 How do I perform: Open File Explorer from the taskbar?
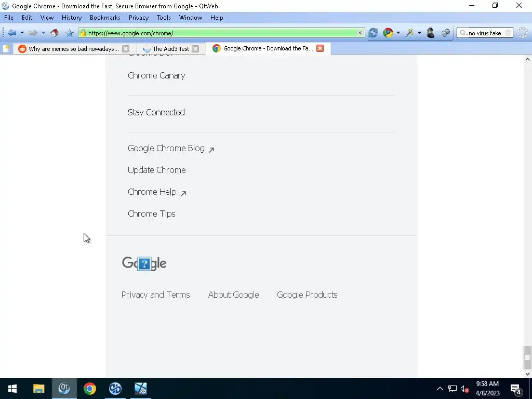click(38, 389)
